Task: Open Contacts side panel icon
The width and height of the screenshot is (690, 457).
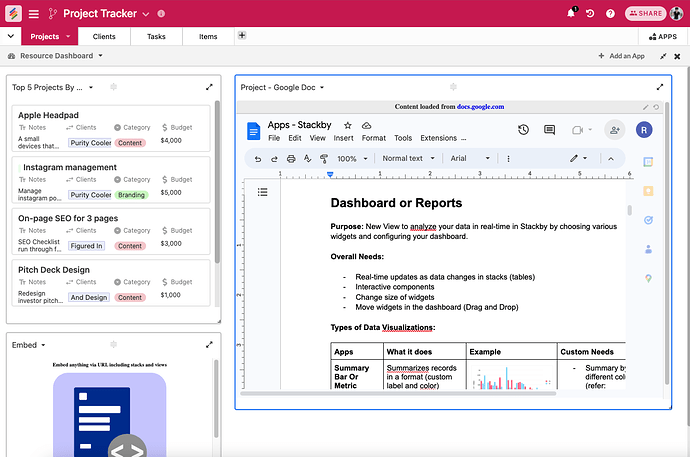Action: (x=648, y=249)
